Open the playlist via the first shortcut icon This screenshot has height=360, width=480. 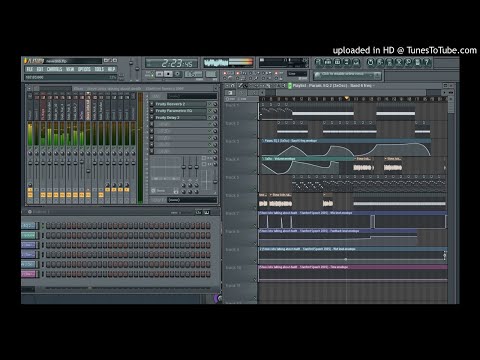(x=318, y=62)
